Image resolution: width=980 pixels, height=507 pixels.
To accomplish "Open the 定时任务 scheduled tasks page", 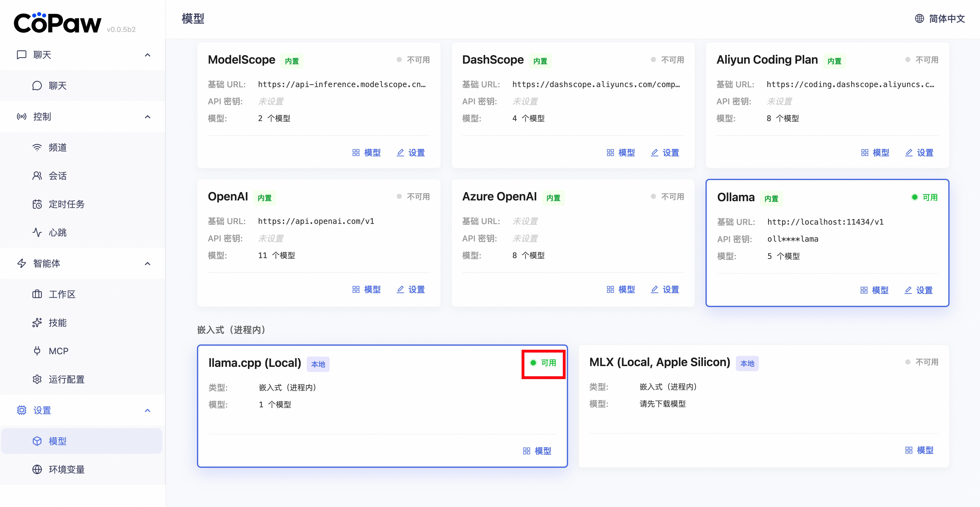I will click(x=66, y=204).
